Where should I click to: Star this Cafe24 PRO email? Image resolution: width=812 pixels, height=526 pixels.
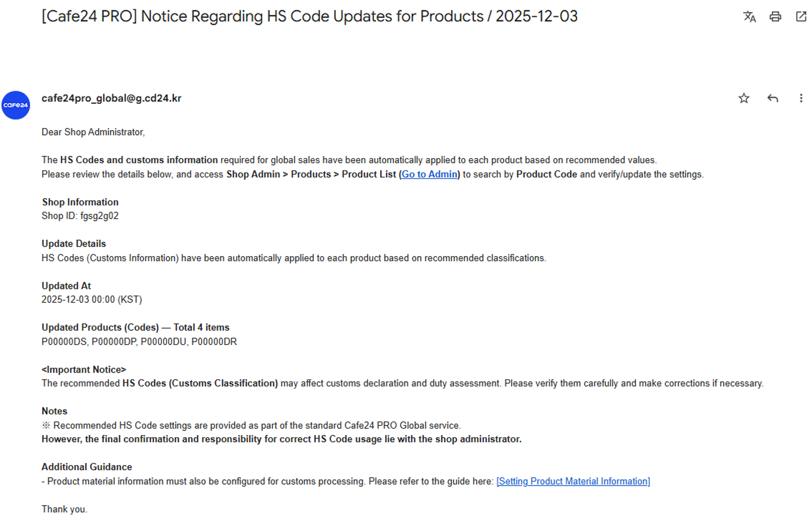744,98
